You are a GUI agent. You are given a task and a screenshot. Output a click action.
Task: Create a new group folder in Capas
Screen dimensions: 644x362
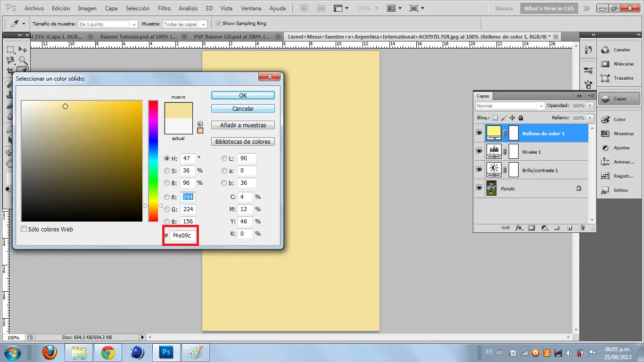coord(557,227)
